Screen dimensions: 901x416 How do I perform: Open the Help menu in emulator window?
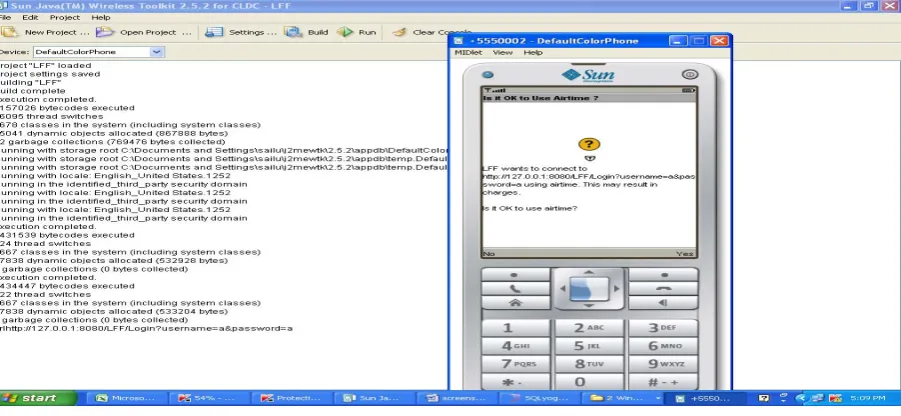click(533, 52)
